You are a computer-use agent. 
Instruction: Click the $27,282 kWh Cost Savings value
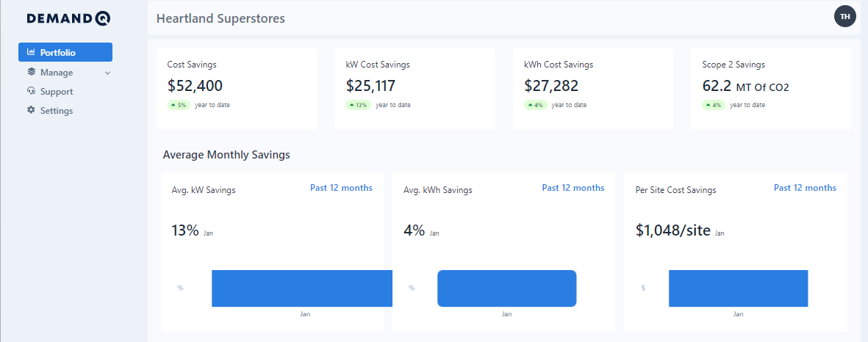click(551, 86)
